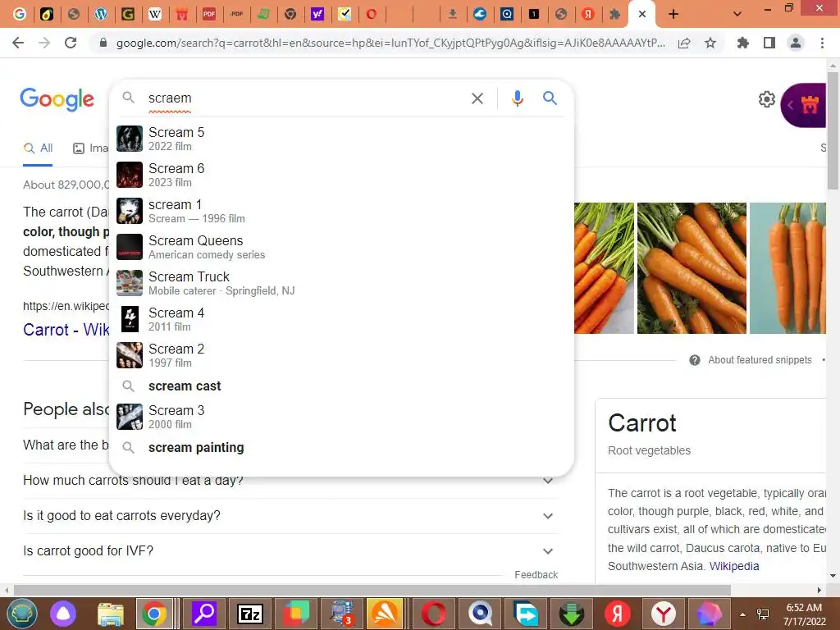840x630 pixels.
Task: Open Windows Start orb
Action: (21, 614)
